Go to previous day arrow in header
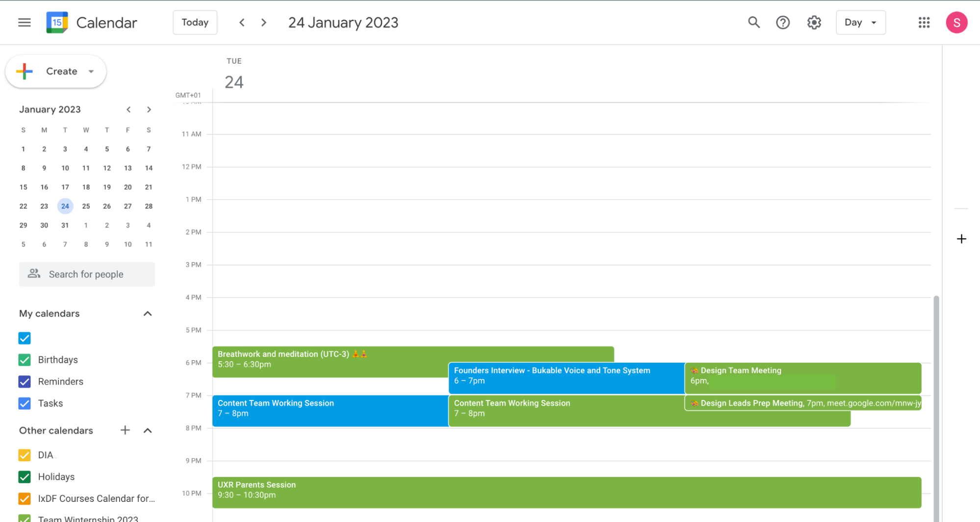 click(242, 23)
